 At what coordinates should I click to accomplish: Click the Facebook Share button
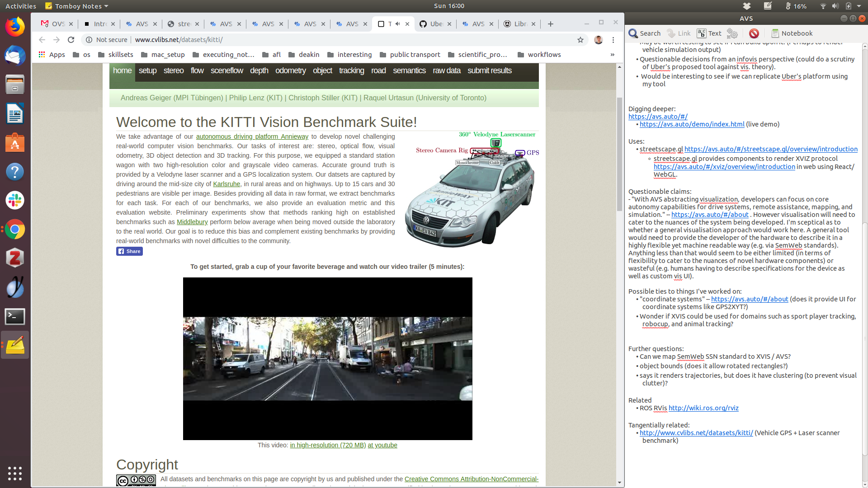click(129, 251)
